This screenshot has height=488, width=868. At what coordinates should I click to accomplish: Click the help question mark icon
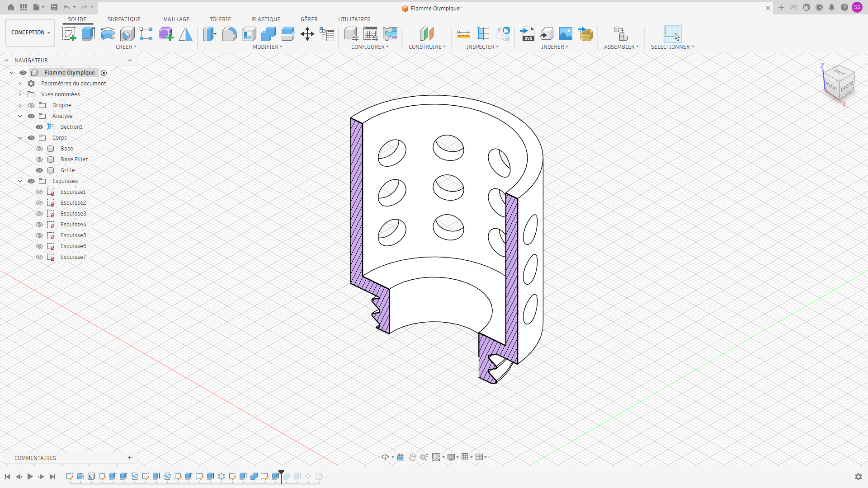(844, 7)
